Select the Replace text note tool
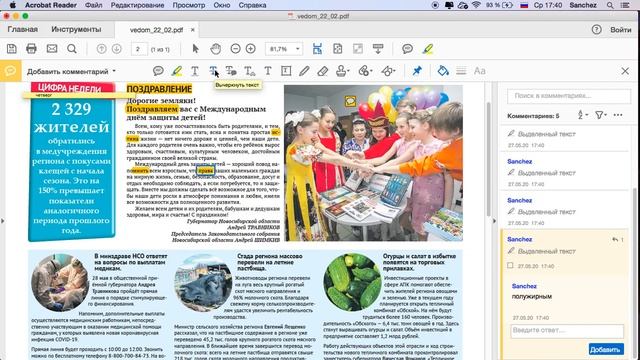The width and height of the screenshot is (640, 360). pos(231,71)
